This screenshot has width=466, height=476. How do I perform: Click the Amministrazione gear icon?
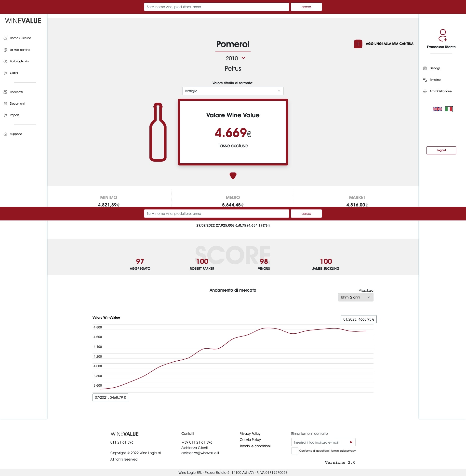425,91
